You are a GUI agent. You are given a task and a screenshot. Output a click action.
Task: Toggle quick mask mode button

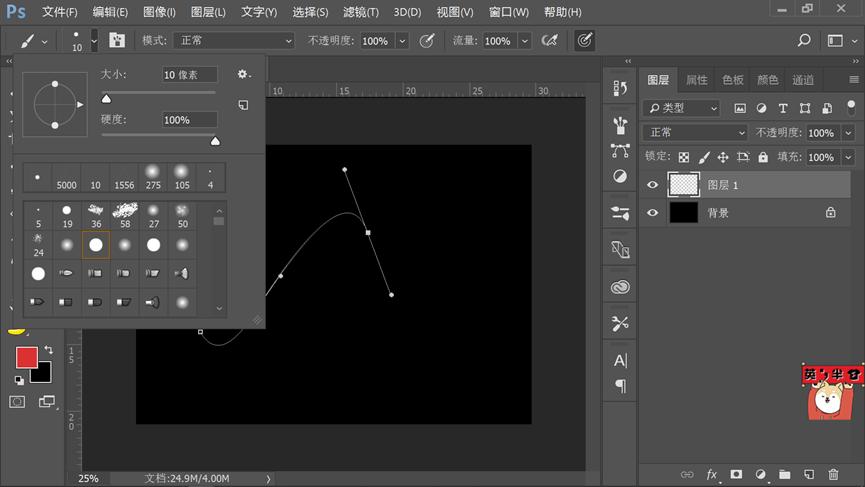17,402
